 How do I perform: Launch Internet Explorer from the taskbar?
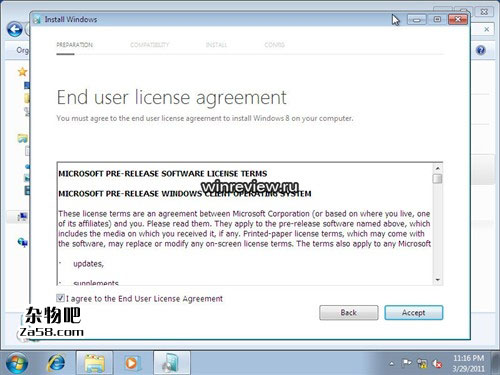click(56, 363)
